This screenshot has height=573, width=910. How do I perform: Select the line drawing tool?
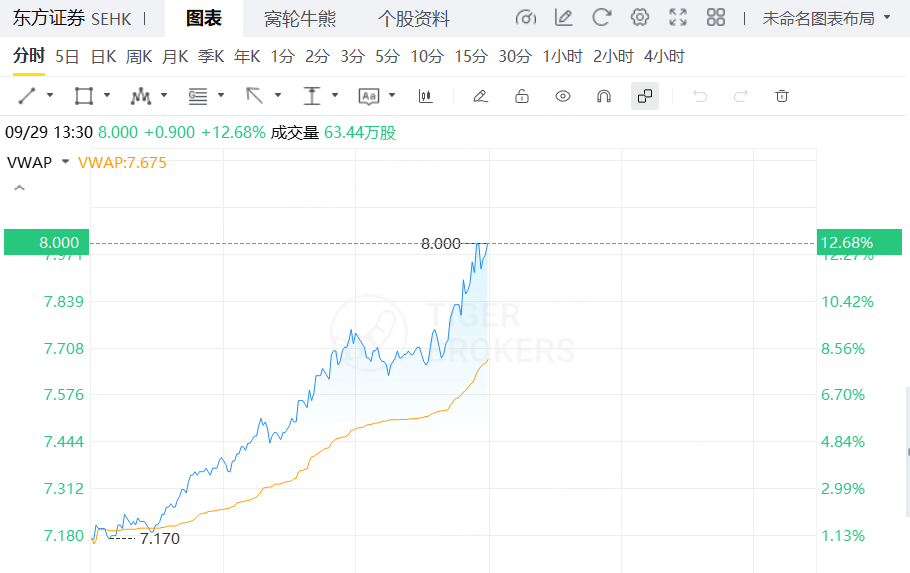click(x=27, y=96)
